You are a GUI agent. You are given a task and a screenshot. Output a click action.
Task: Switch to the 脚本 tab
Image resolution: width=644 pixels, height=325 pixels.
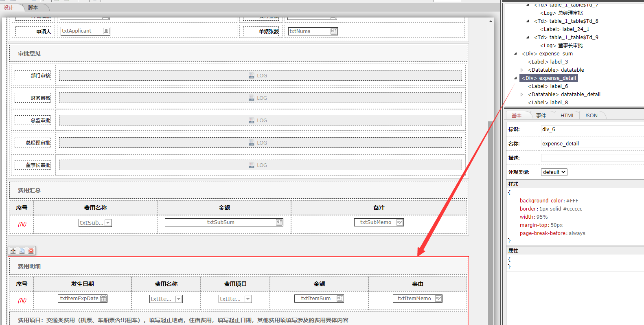tap(33, 8)
